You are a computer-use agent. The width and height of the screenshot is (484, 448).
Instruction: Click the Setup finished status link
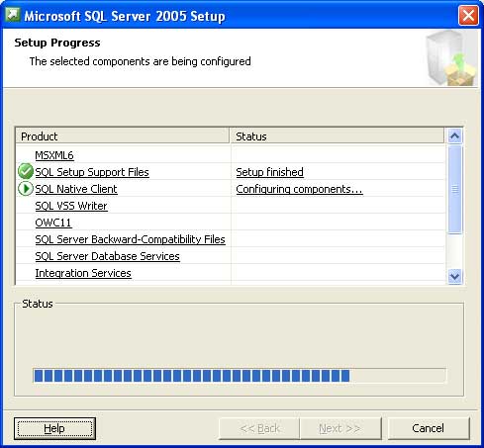click(x=270, y=172)
